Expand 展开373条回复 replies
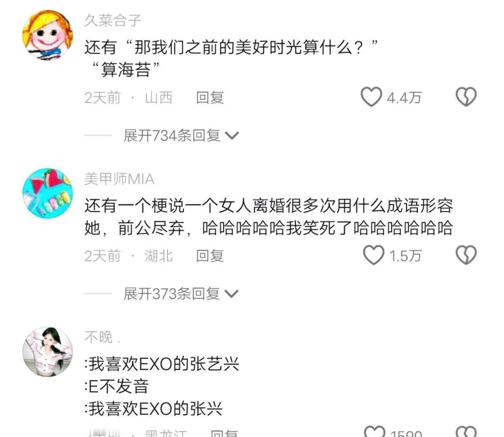The image size is (504, 437). coord(181,294)
